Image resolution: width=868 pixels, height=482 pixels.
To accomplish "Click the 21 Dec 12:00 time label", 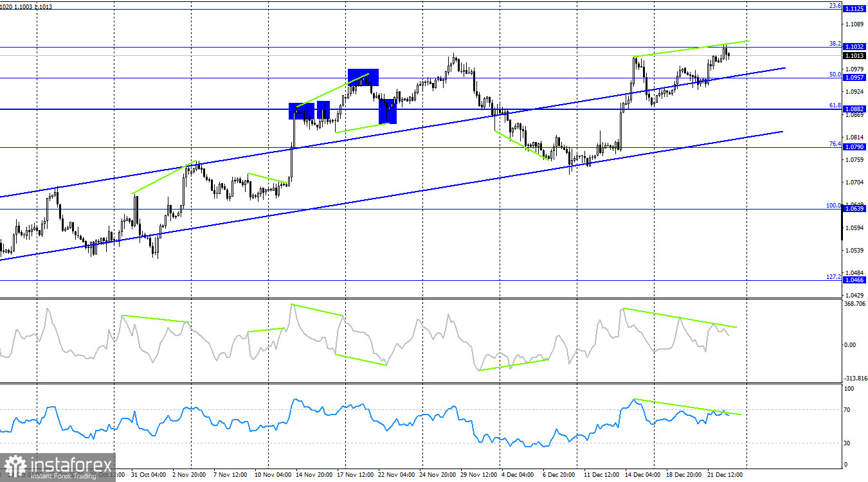I will click(x=725, y=474).
